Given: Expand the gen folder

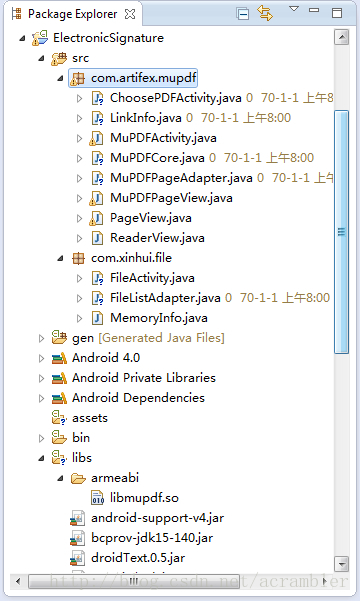Looking at the screenshot, I should coord(41,338).
